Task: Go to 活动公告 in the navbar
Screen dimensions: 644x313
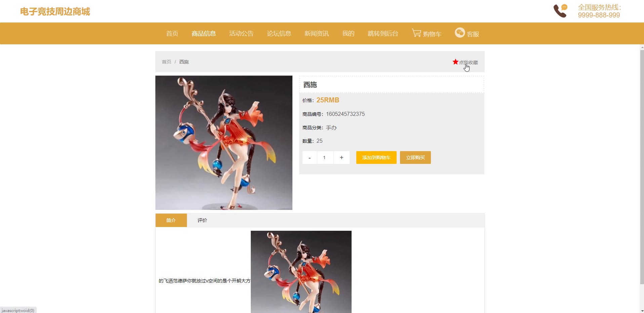Action: [x=241, y=34]
